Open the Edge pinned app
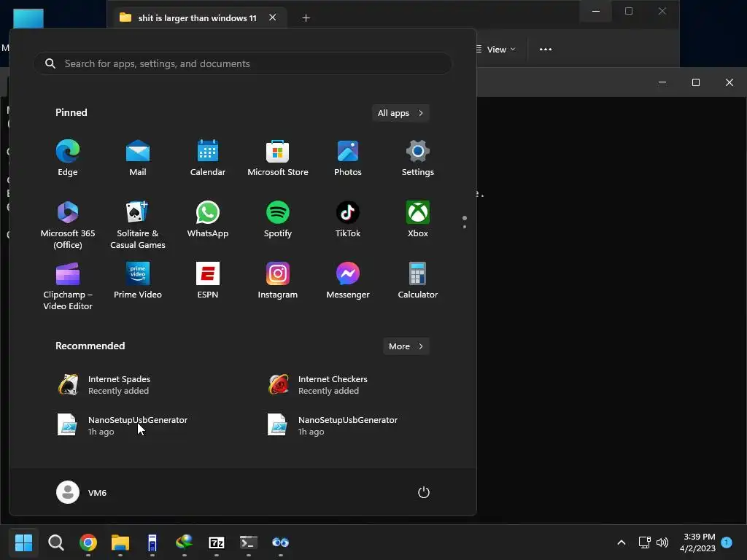 tap(68, 158)
